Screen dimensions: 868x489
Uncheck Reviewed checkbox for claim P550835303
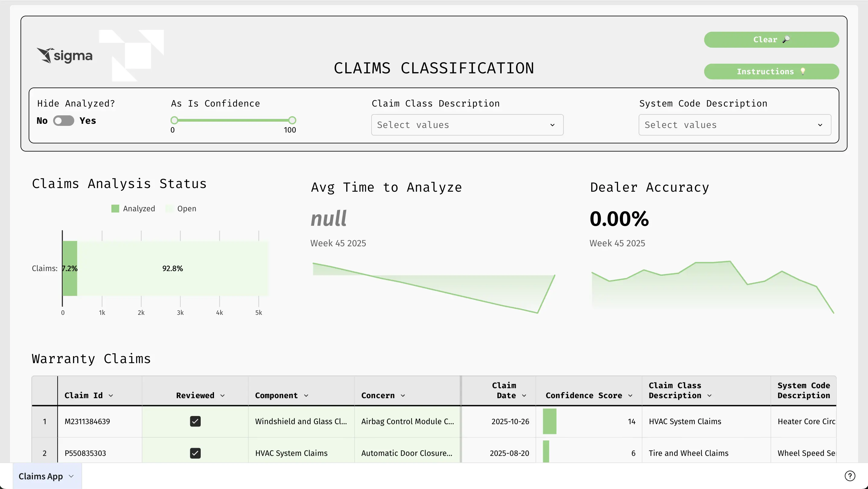tap(195, 453)
